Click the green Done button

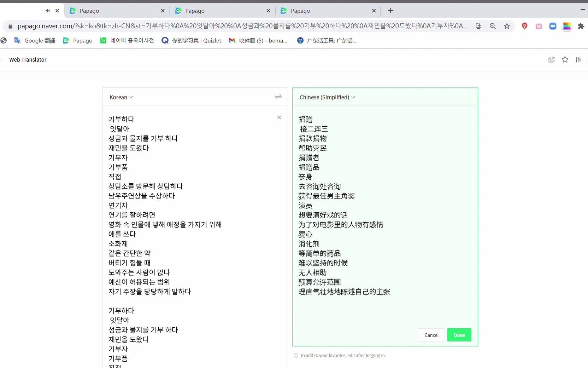tap(459, 335)
